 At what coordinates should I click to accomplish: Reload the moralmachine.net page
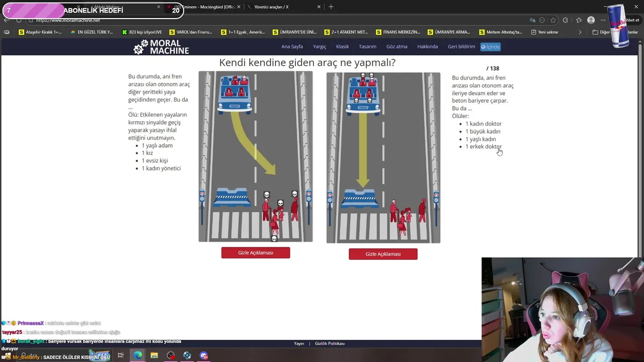(x=19, y=20)
